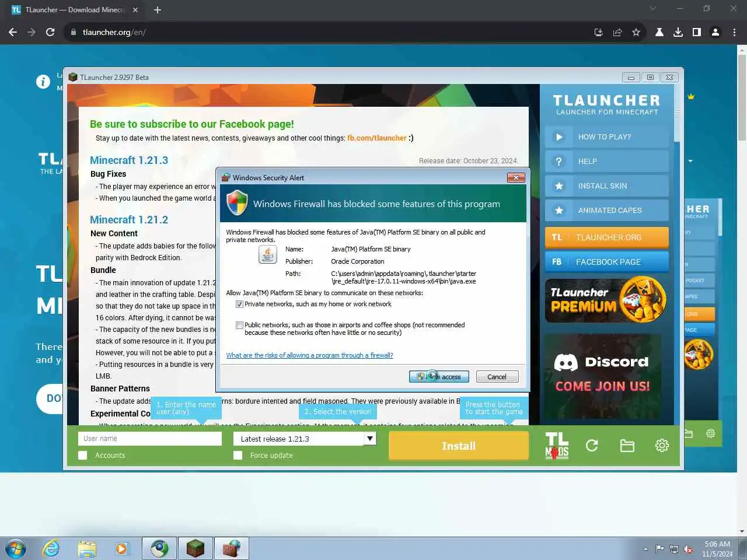Click the play icon beside How To Play
Image resolution: width=747 pixels, height=560 pixels.
pos(559,137)
